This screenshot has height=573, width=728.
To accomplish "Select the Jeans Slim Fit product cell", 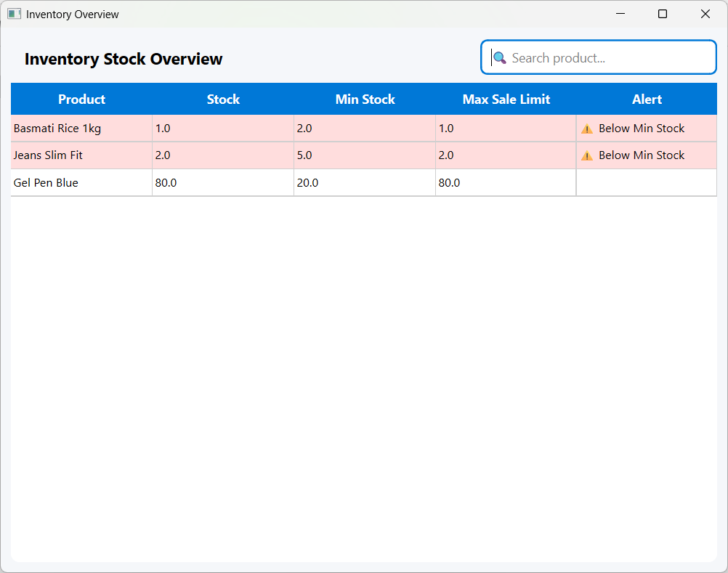I will 48,155.
